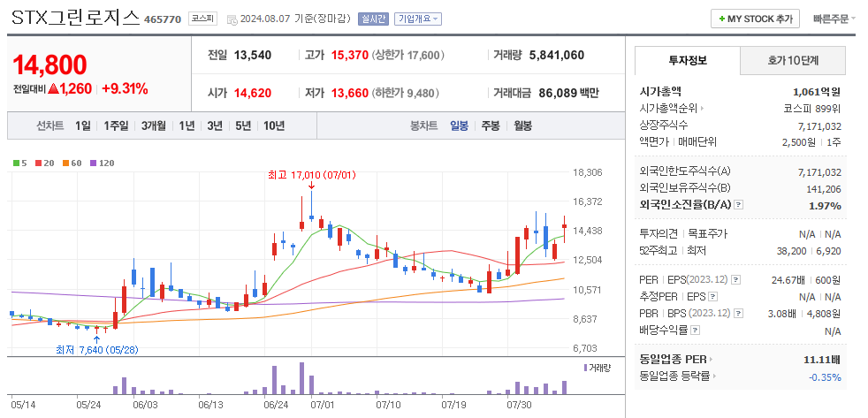The width and height of the screenshot is (868, 418).
Task: Click the 외국인소진율 value 1.97%
Action: pos(825,206)
